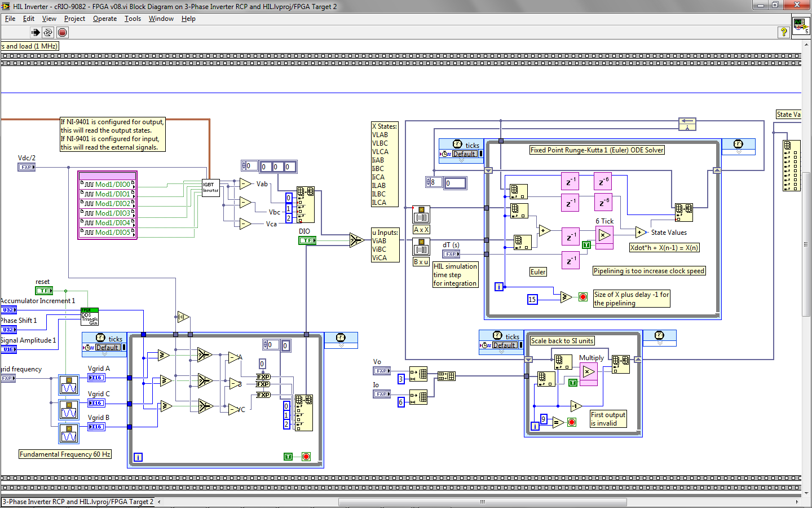Click the Vgrid A I16 indicator terminal
Screen dimensions: 812x508
(x=96, y=378)
